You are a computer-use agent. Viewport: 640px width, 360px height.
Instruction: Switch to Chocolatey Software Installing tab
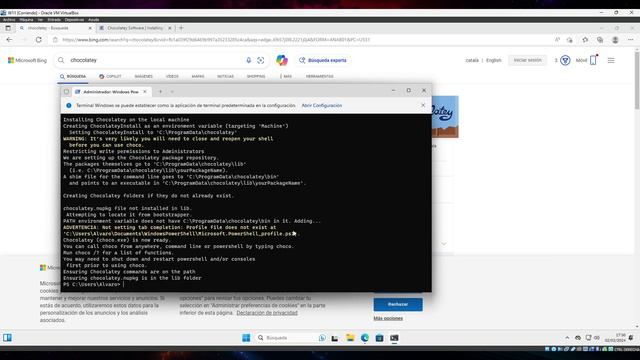[x=136, y=28]
